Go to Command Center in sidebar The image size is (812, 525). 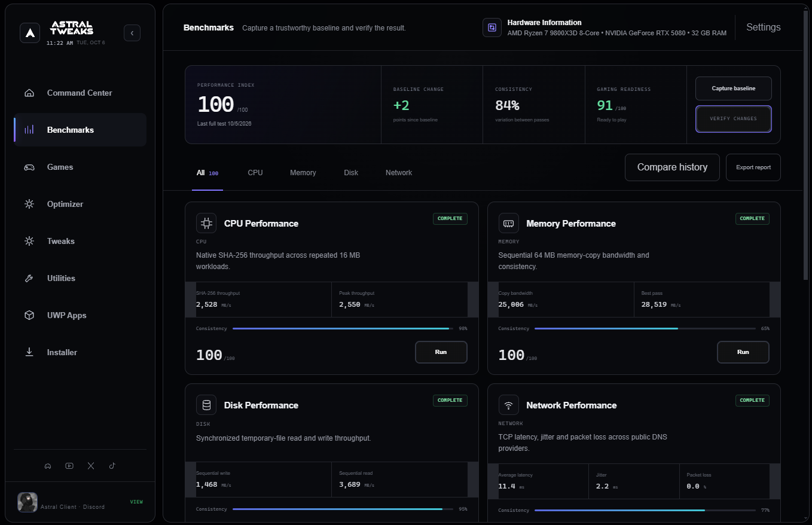pos(80,93)
